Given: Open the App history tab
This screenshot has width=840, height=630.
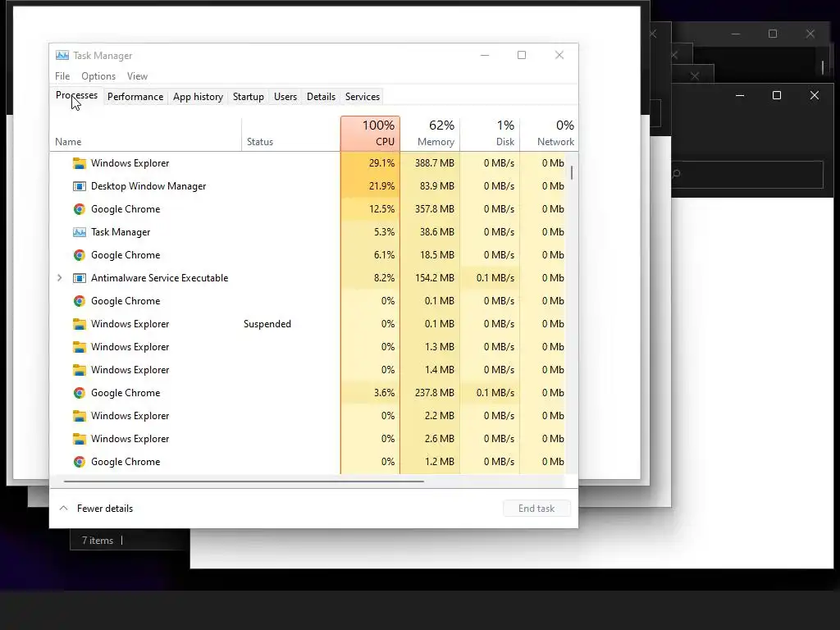Looking at the screenshot, I should point(198,97).
